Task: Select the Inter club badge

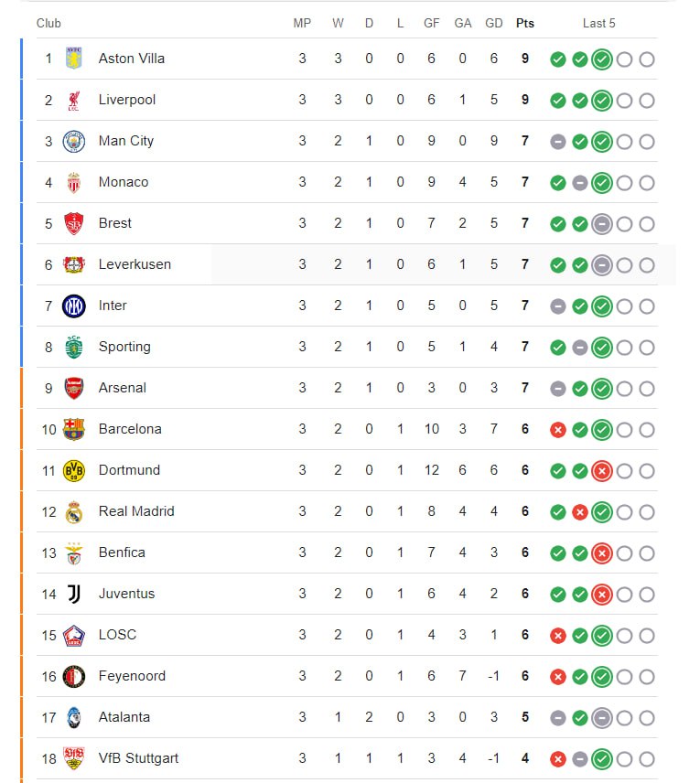Action: coord(74,306)
